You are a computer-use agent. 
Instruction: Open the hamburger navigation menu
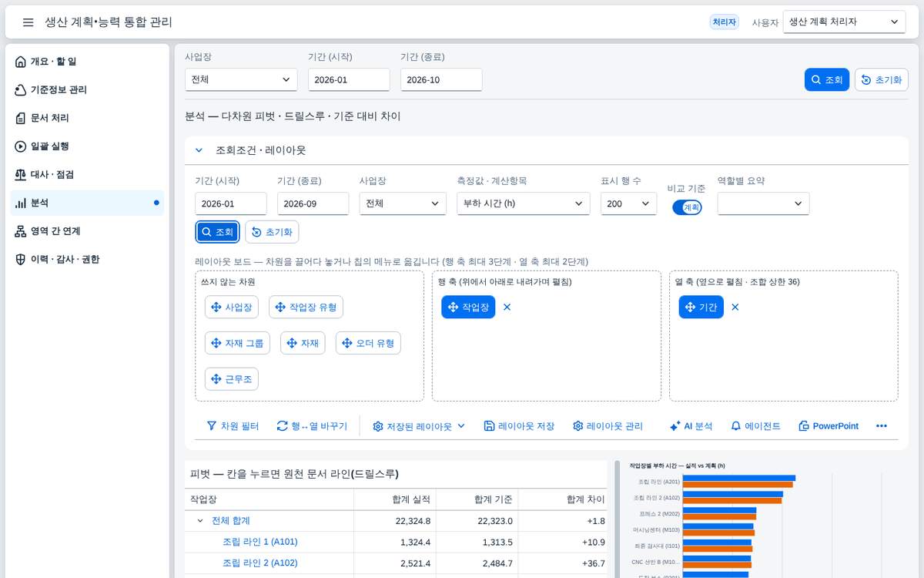click(x=28, y=22)
